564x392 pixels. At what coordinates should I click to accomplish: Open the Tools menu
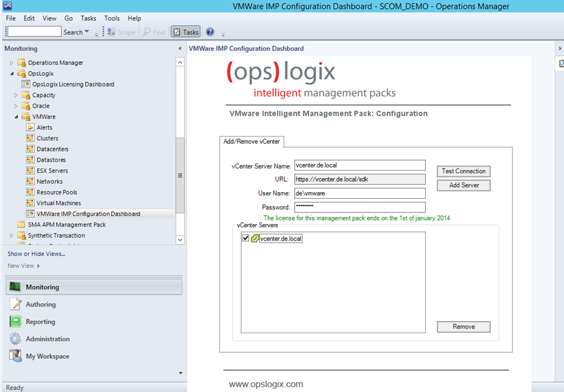coord(112,18)
